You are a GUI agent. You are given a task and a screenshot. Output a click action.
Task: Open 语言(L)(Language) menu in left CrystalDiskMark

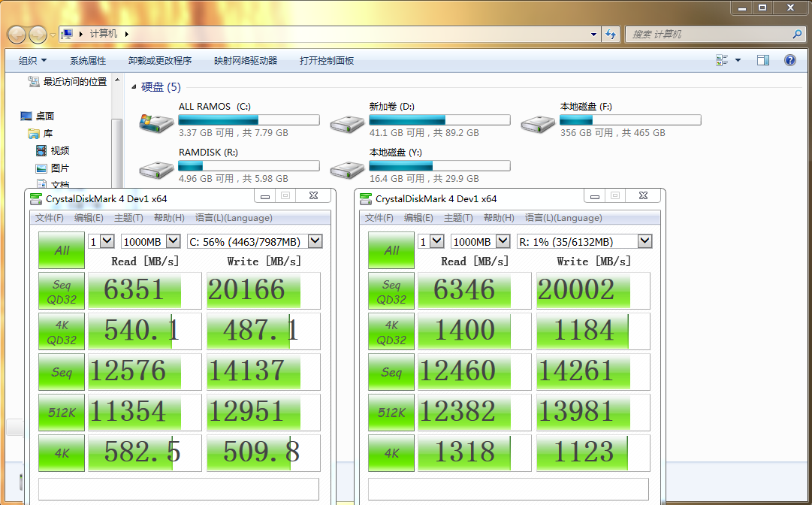point(234,217)
